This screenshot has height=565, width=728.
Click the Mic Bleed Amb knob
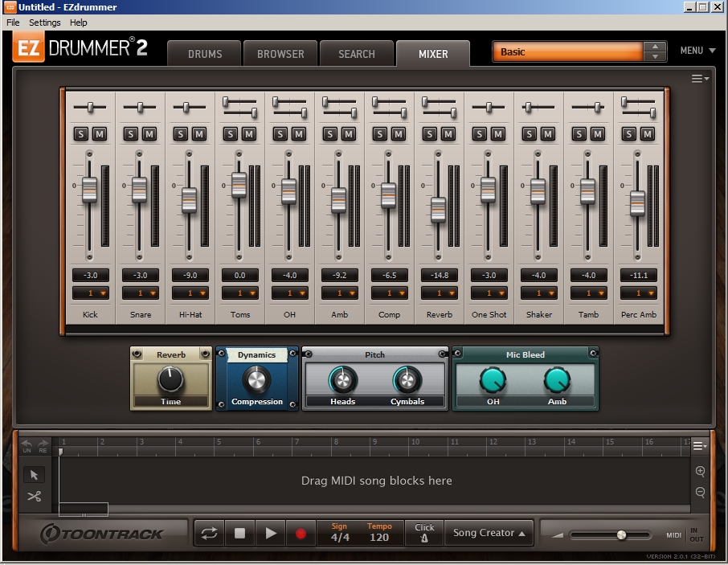point(557,380)
